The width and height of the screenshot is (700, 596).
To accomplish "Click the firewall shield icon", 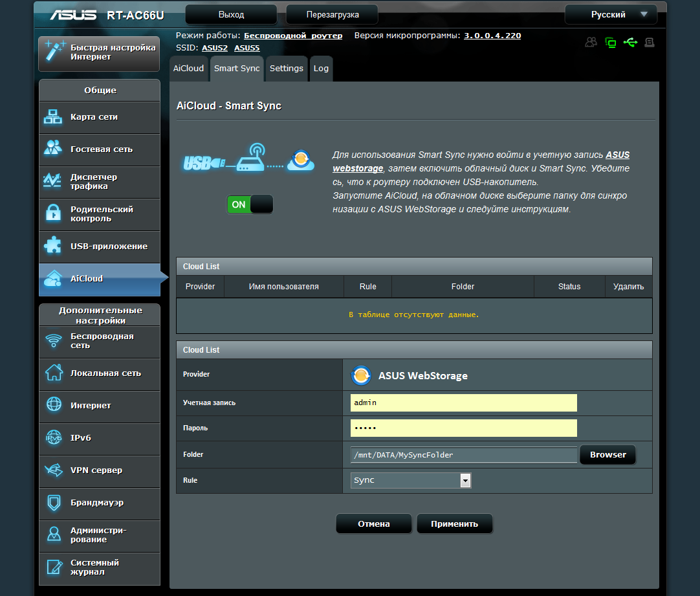I will [x=54, y=502].
